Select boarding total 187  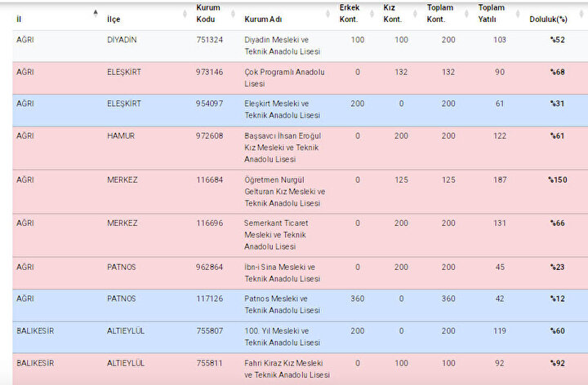pyautogui.click(x=500, y=179)
